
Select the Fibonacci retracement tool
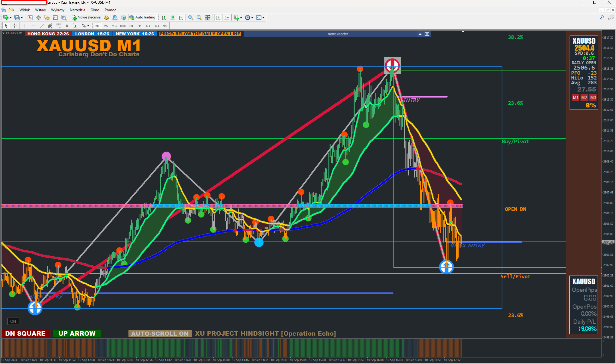[x=58, y=26]
